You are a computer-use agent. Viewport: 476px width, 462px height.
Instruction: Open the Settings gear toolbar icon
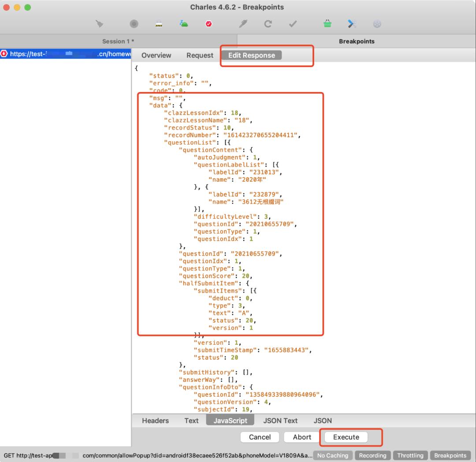[377, 24]
